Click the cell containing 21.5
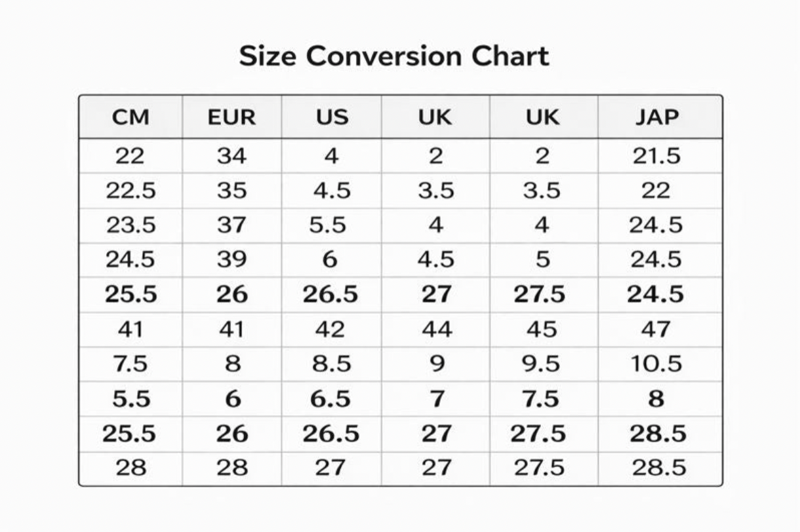The image size is (800, 532). pyautogui.click(x=656, y=156)
